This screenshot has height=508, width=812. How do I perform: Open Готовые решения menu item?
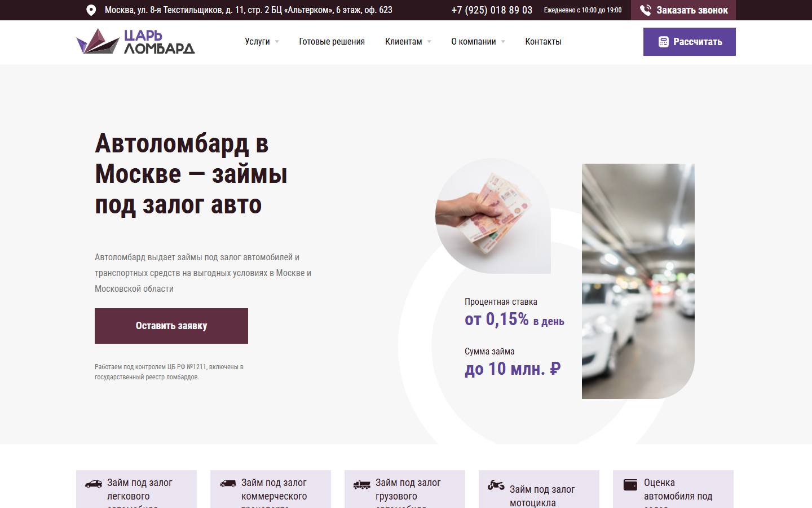coord(332,42)
